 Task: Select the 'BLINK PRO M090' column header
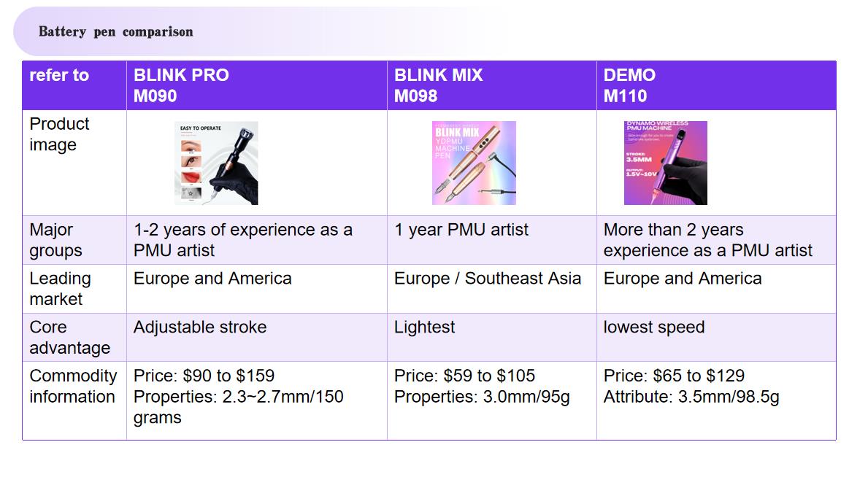pyautogui.click(x=257, y=85)
